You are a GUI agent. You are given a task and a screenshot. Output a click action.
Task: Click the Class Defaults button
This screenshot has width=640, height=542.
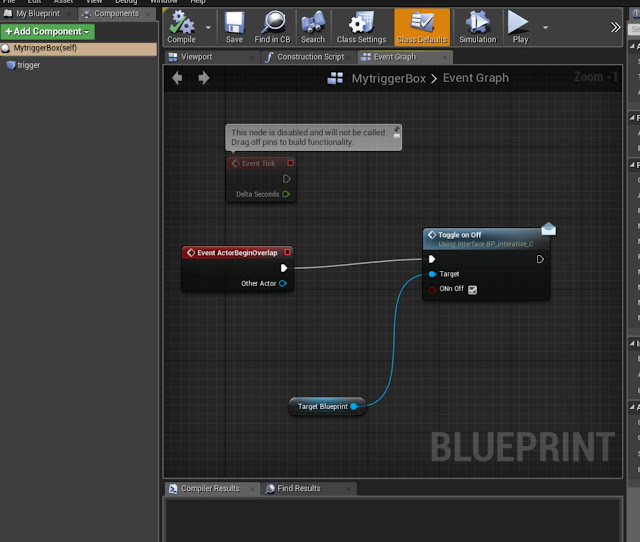click(x=422, y=27)
